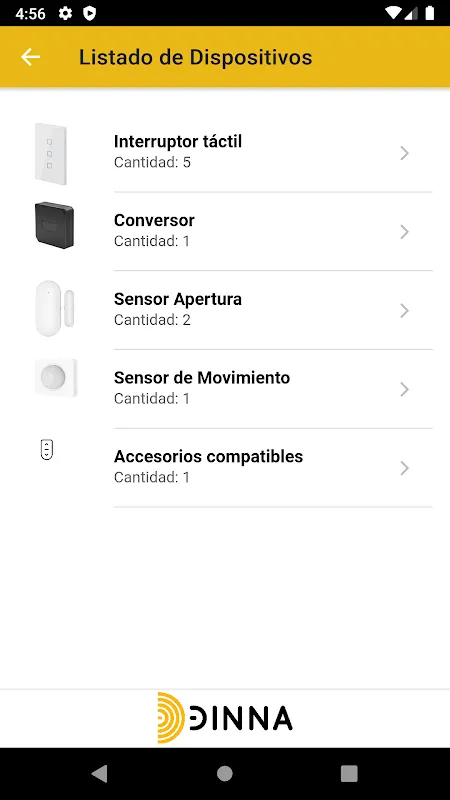Tap the DINNA logo in footer
Screen dimensions: 450x800
[224, 718]
